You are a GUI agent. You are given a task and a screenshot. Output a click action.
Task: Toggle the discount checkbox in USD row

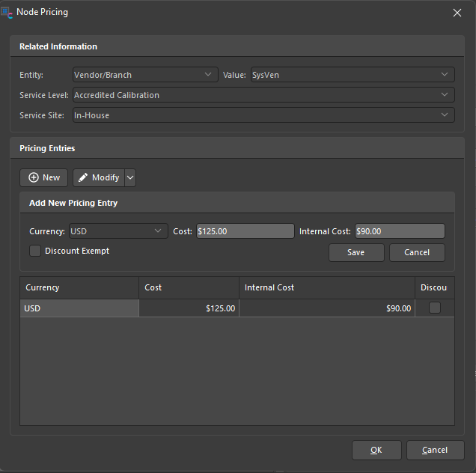point(434,308)
